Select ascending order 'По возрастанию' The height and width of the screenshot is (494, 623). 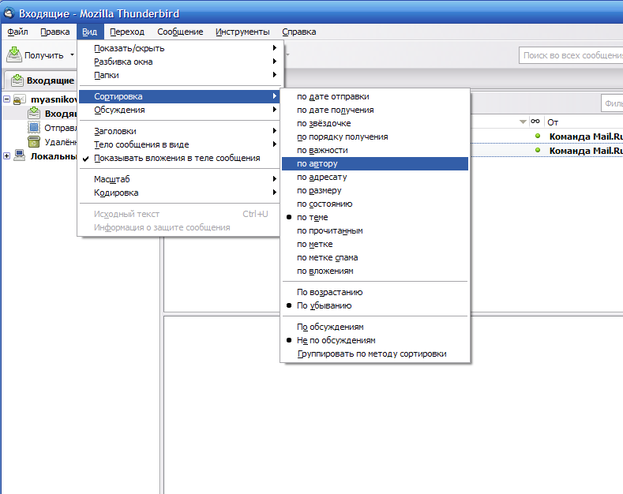pos(375,292)
